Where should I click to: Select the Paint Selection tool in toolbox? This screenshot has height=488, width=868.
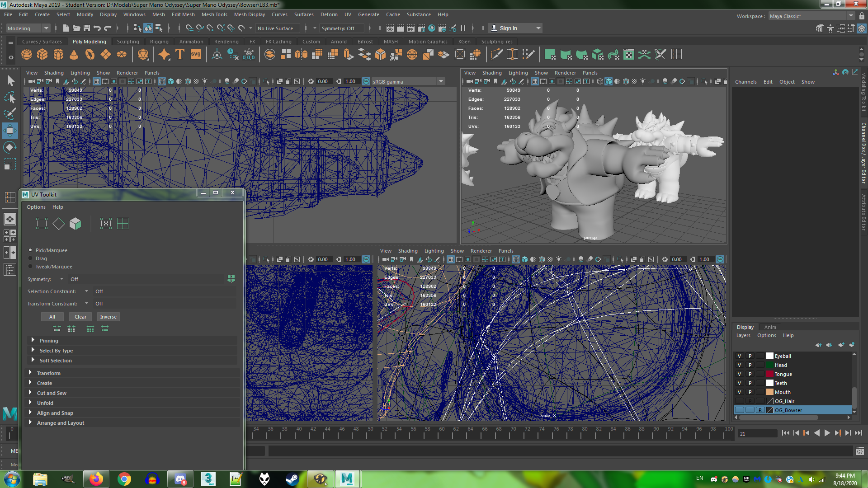(10, 114)
